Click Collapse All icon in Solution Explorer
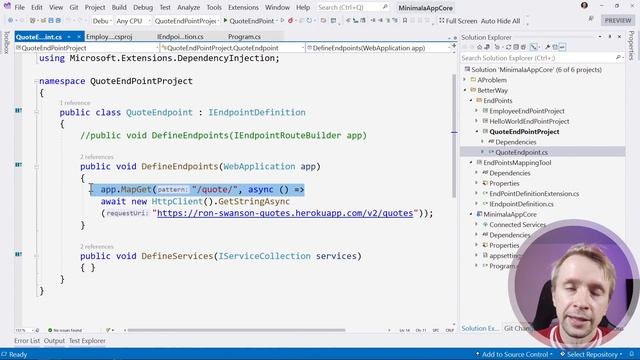The image size is (640, 360). click(x=516, y=47)
